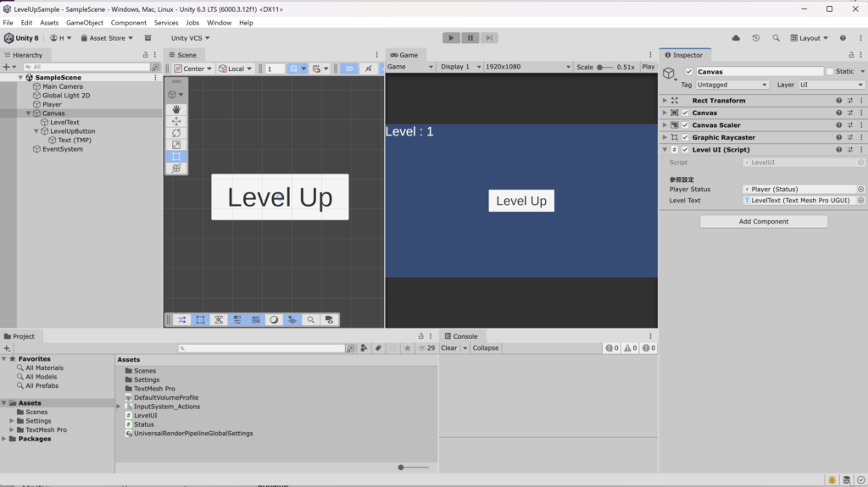Image resolution: width=868 pixels, height=487 pixels.
Task: Open the global search magnifier icon
Action: (776, 38)
